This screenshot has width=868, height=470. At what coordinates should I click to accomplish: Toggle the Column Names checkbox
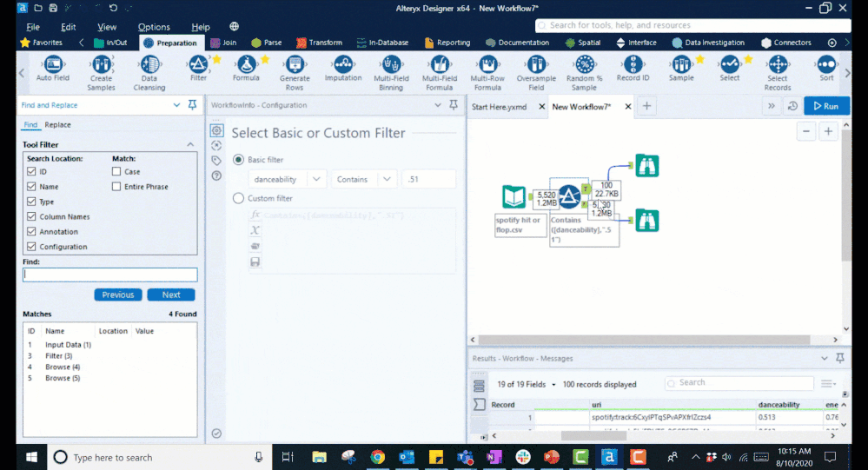click(x=31, y=216)
